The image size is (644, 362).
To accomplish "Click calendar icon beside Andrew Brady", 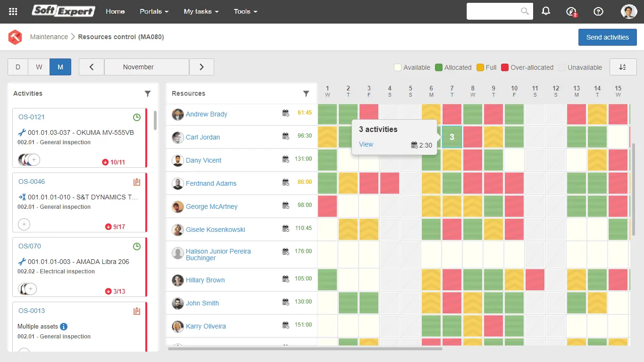I will 285,113.
